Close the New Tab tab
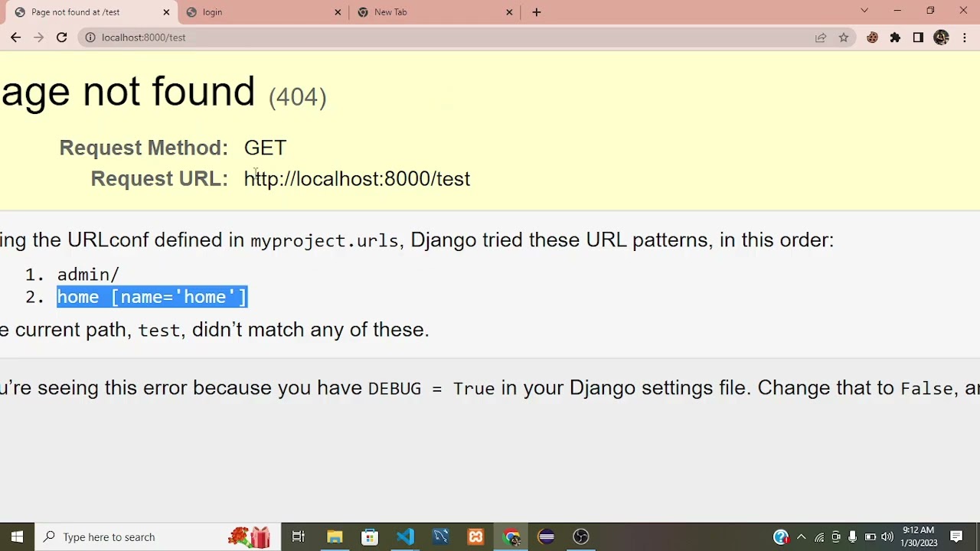 (x=509, y=12)
